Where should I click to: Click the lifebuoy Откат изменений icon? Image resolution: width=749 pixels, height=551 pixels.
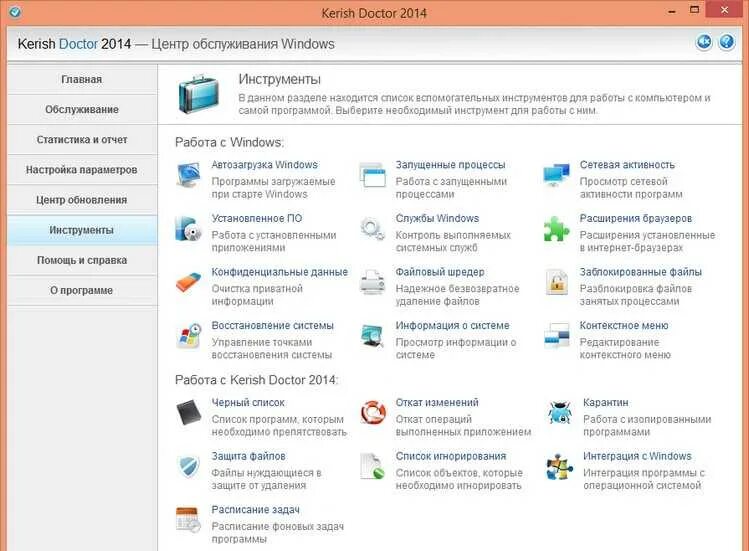point(373,412)
